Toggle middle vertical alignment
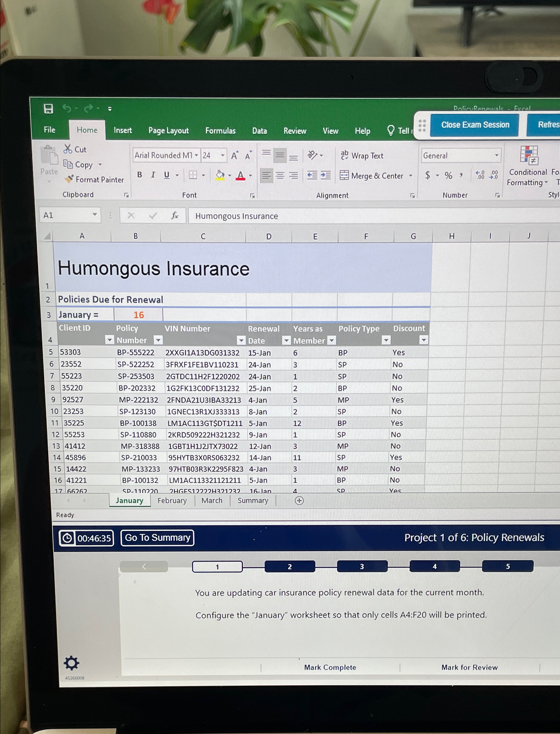 tap(280, 155)
